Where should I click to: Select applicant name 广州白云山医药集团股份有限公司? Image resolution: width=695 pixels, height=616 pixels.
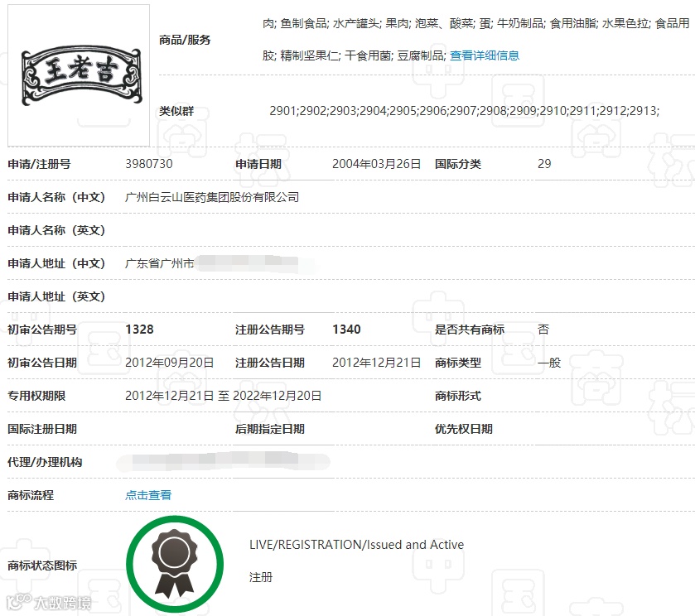212,197
